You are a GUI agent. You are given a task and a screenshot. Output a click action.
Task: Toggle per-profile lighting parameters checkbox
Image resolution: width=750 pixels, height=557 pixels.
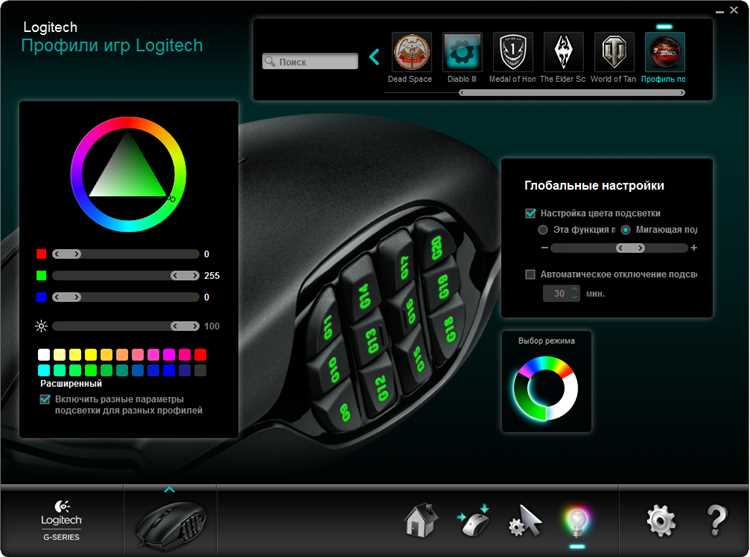pyautogui.click(x=45, y=399)
